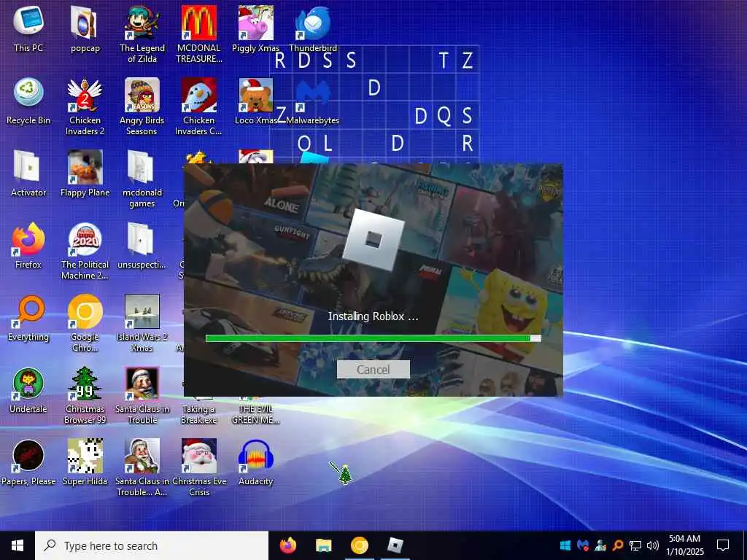Select Undertale desktop shortcut
The width and height of the screenshot is (747, 560).
(x=28, y=391)
